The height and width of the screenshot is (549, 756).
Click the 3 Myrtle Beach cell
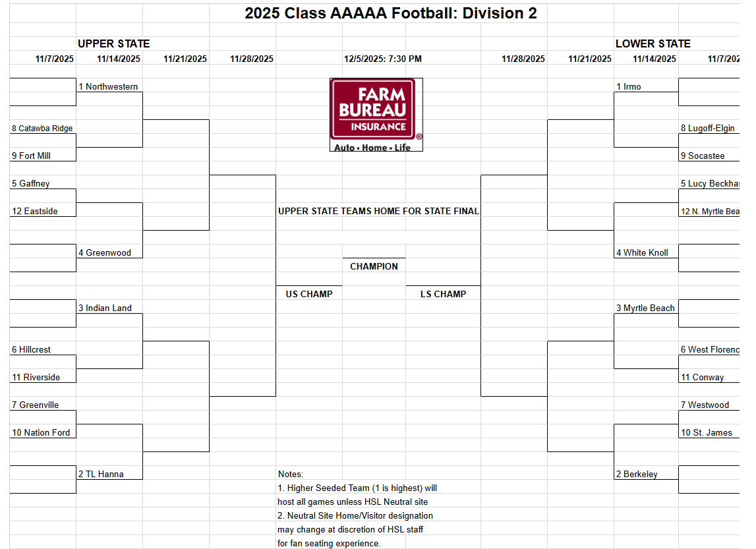pos(645,308)
